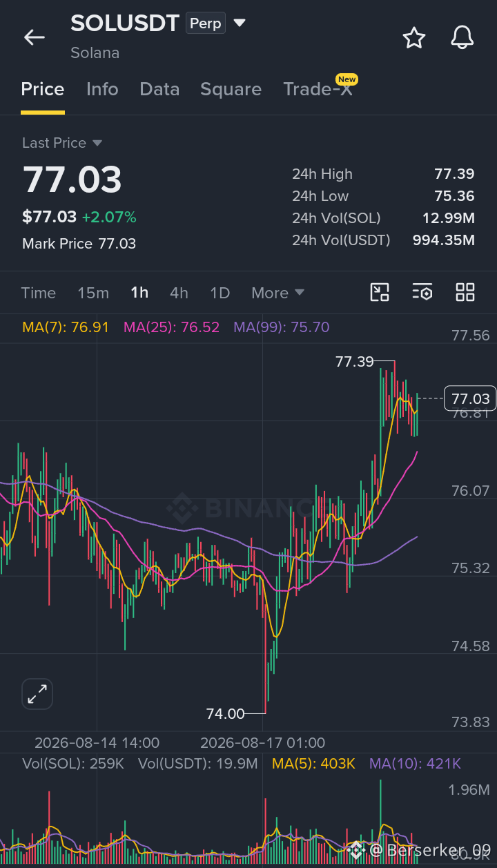This screenshot has height=868, width=497.
Task: Click the MA(25): 76.52 indicator label
Action: coord(171,327)
